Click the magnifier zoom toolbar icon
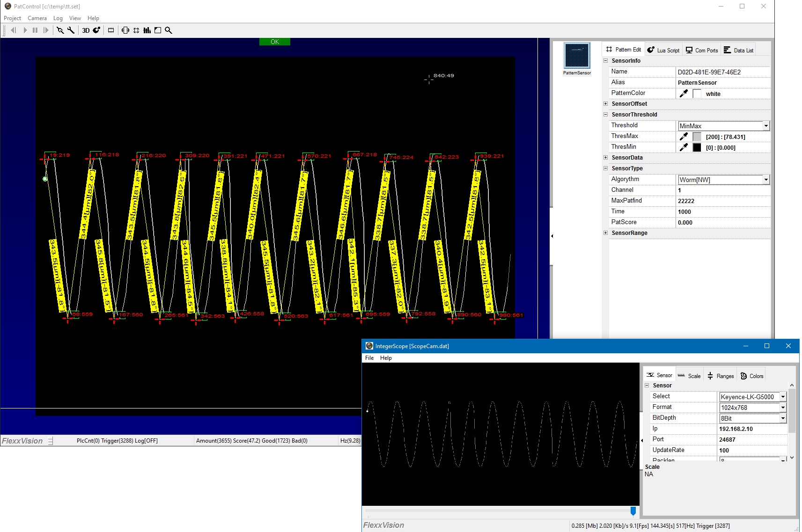 [x=169, y=30]
